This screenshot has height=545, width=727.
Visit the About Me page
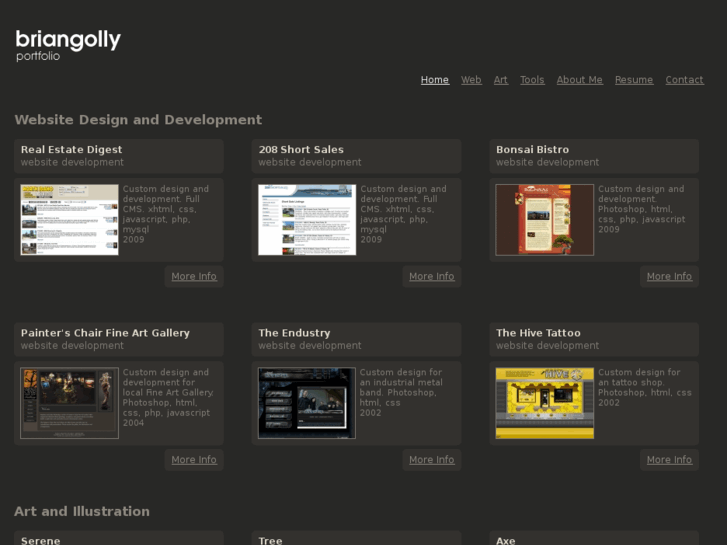580,80
